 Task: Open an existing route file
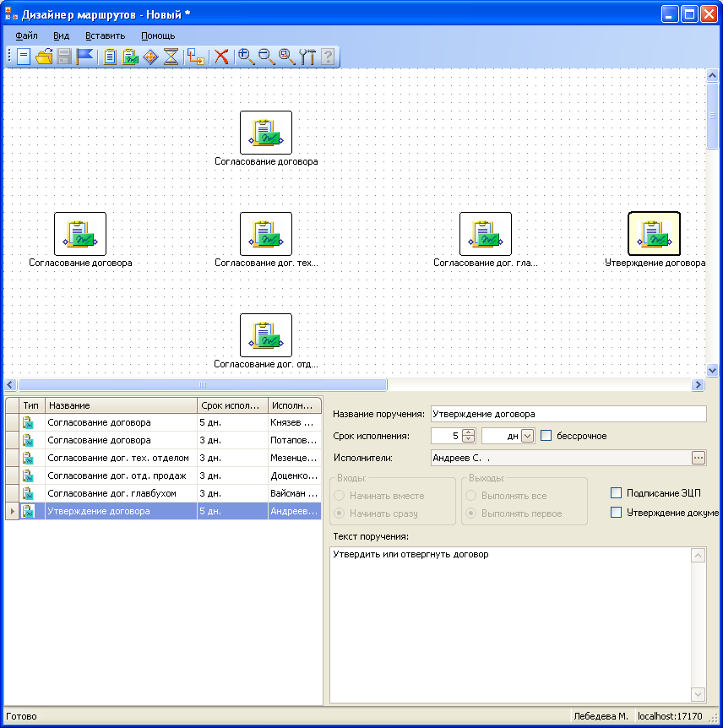[44, 57]
